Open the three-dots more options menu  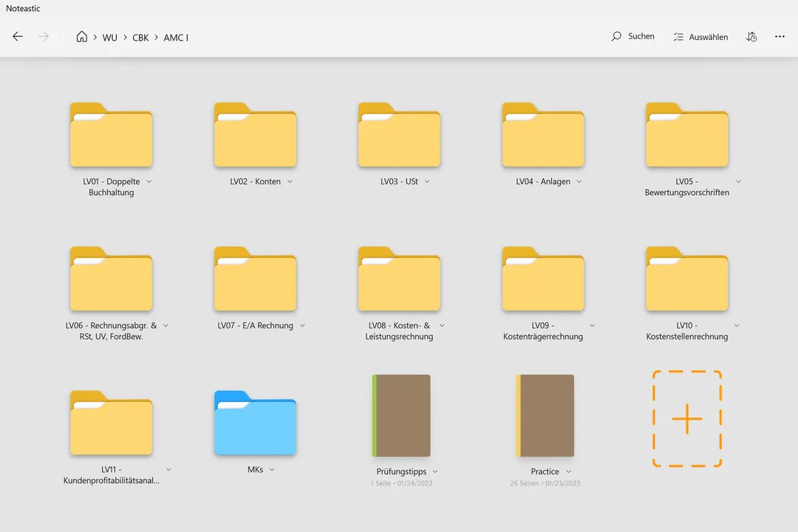click(x=780, y=37)
